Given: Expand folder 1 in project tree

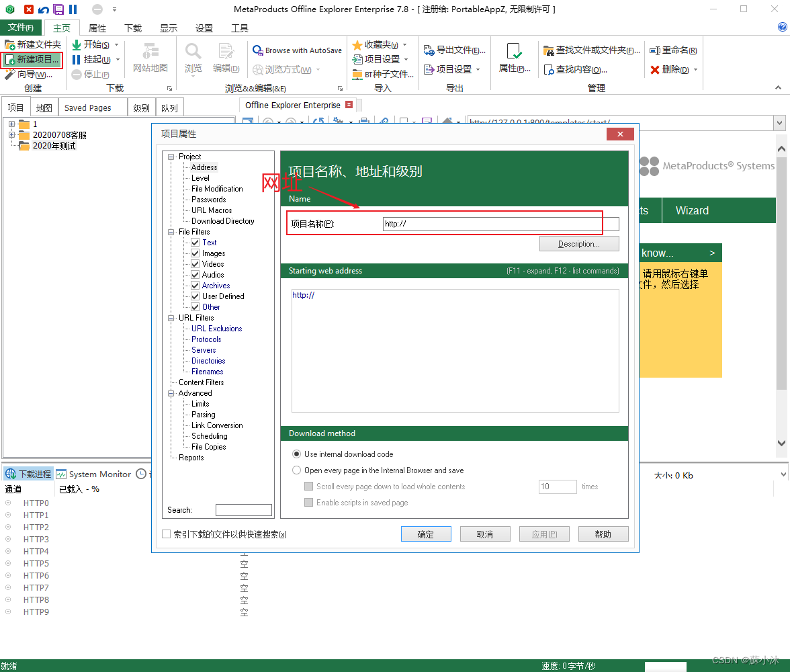Looking at the screenshot, I should pos(11,124).
